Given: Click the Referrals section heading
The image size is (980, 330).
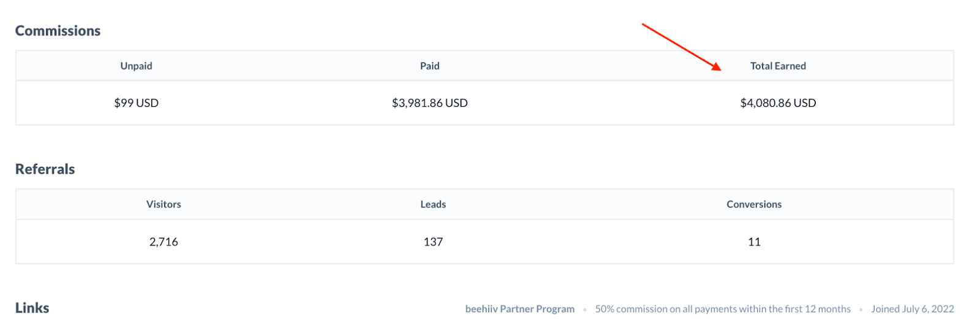Looking at the screenshot, I should pos(45,169).
